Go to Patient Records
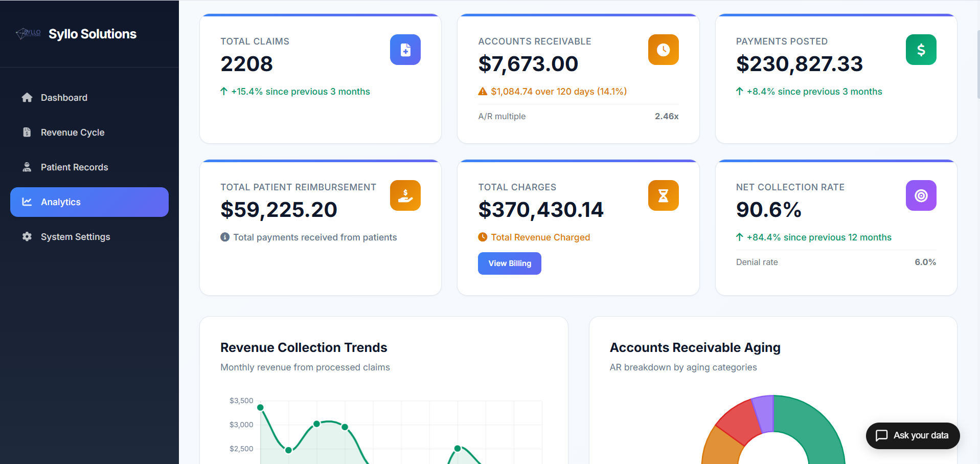The height and width of the screenshot is (464, 980). tap(89, 167)
